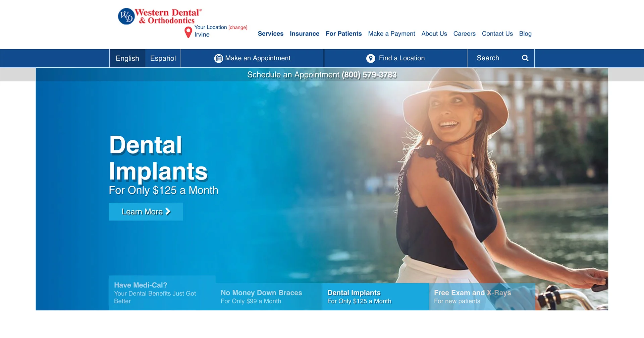This screenshot has width=644, height=338.
Task: Switch the site language to Español
Action: (163, 58)
